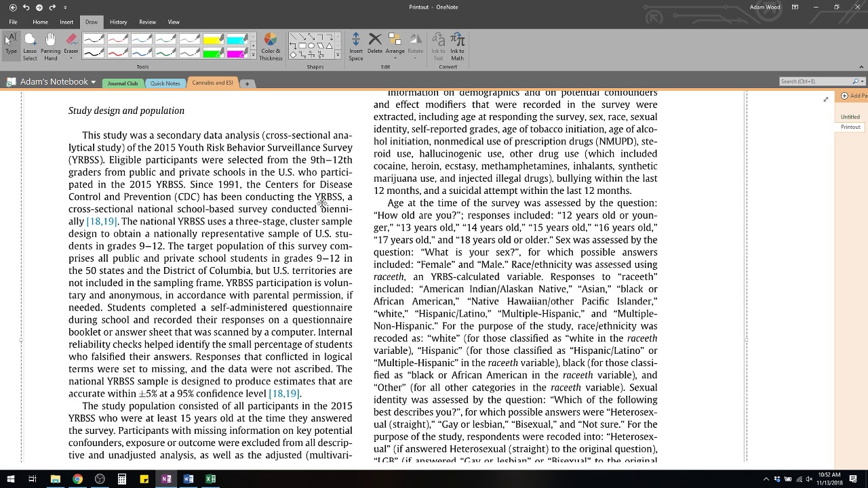The width and height of the screenshot is (868, 488).
Task: Open File Explorer from taskbar
Action: click(55, 479)
